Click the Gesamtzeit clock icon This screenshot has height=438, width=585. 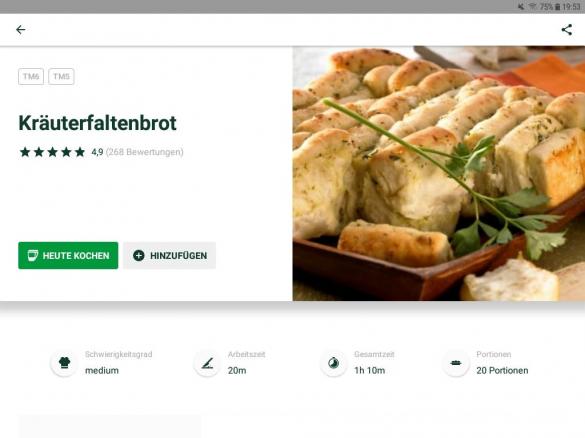pyautogui.click(x=334, y=363)
